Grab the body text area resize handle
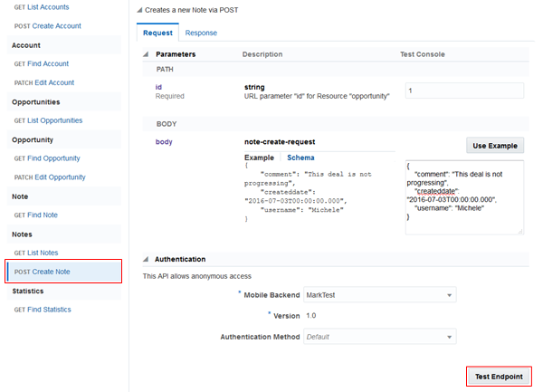543x392 pixels. coord(520,232)
